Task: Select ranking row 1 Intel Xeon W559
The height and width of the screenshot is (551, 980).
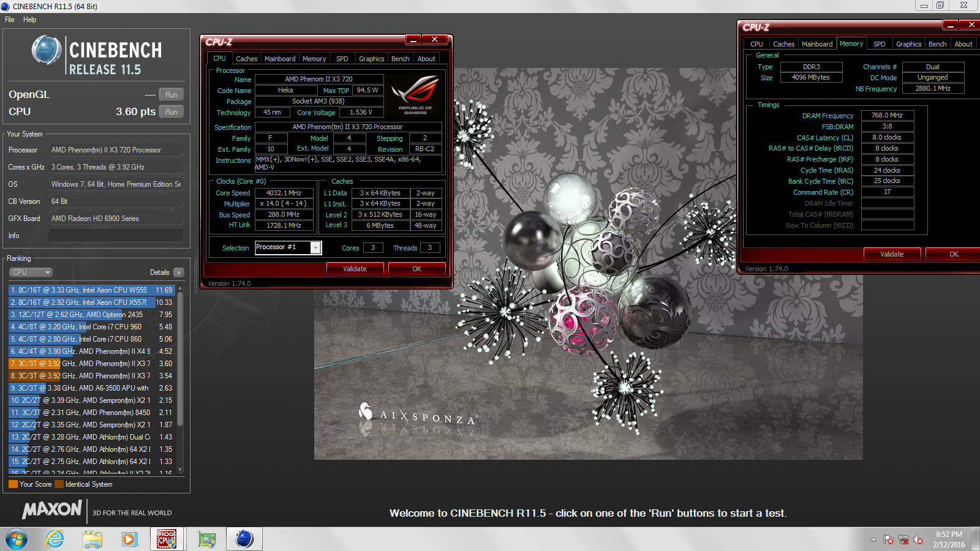Action: click(92, 290)
